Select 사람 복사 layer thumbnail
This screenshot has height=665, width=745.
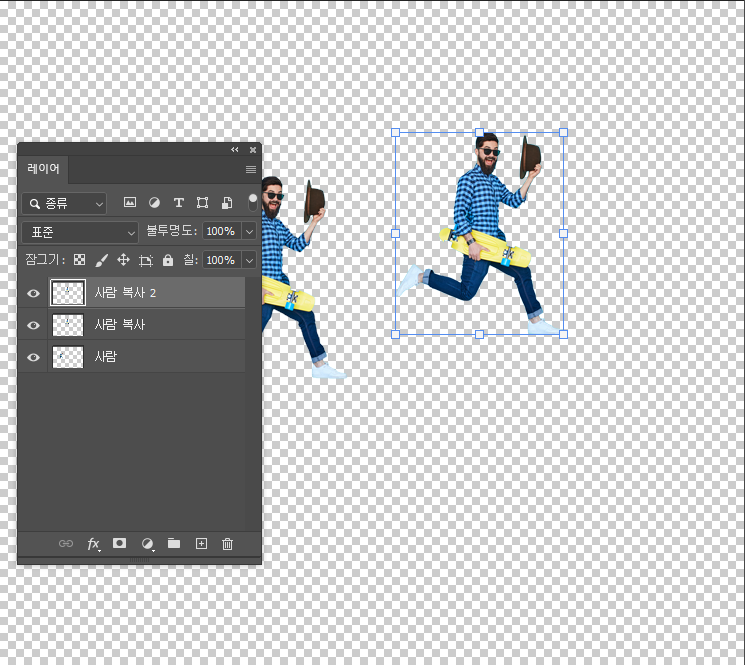point(68,325)
